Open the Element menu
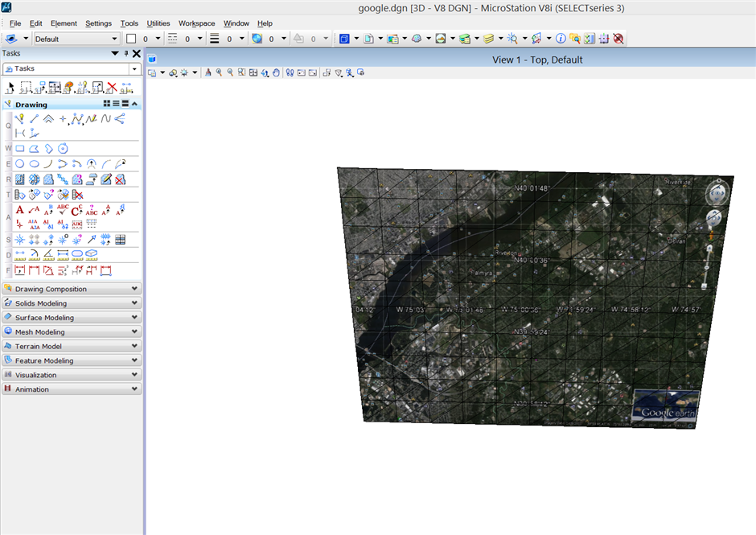The width and height of the screenshot is (756, 535). tap(64, 23)
